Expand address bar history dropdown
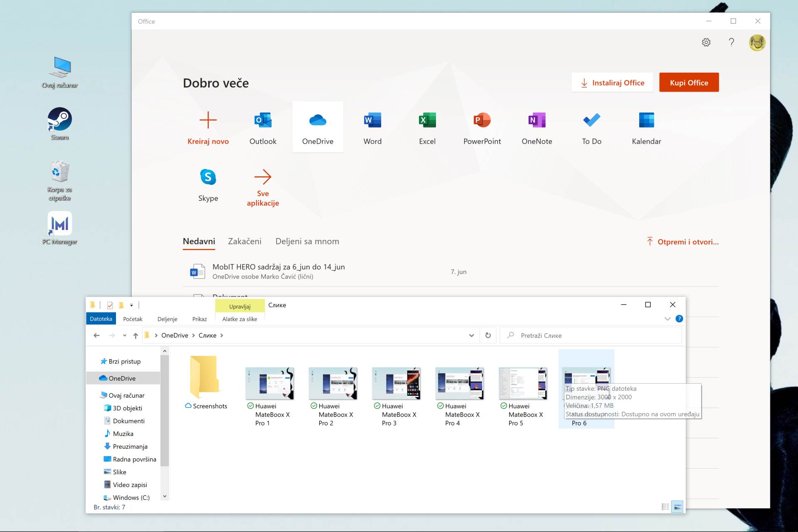This screenshot has width=798, height=532. 471,335
